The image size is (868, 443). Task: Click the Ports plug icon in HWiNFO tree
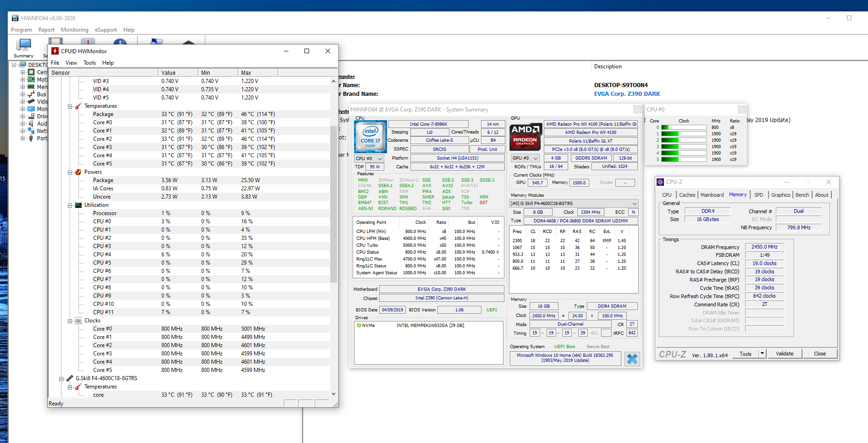pyautogui.click(x=31, y=138)
